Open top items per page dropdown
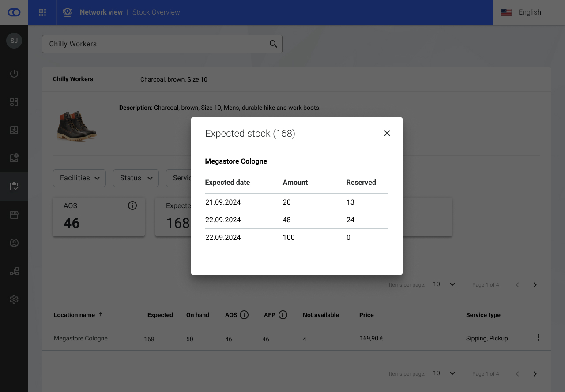565x392 pixels. 444,284
